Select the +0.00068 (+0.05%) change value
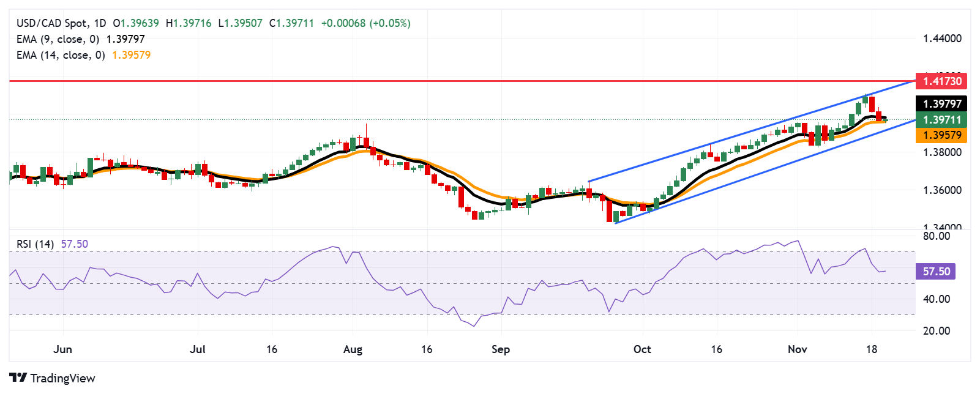Screen dimensions: 980x394 365,23
